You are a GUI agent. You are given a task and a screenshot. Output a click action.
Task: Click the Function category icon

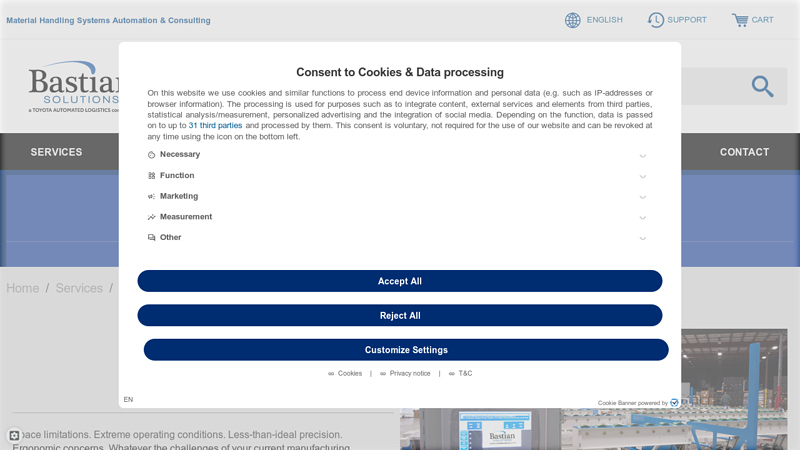click(x=152, y=176)
